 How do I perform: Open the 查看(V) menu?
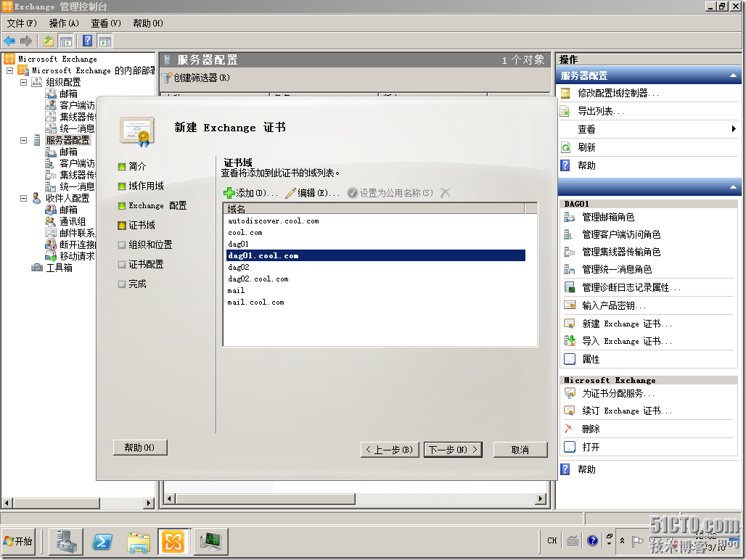[x=106, y=23]
